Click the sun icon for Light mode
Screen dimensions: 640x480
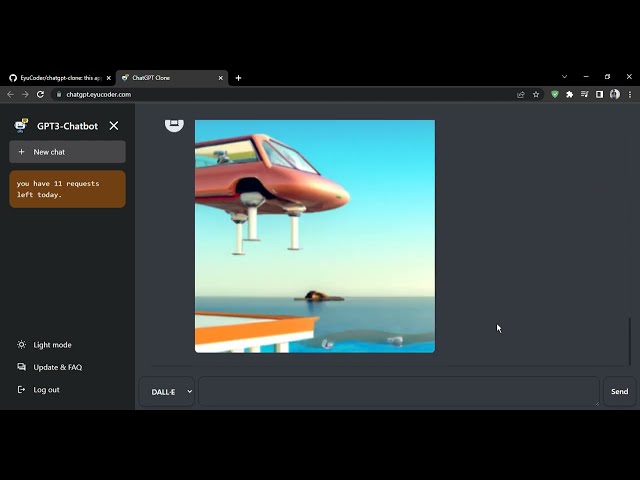[21, 344]
